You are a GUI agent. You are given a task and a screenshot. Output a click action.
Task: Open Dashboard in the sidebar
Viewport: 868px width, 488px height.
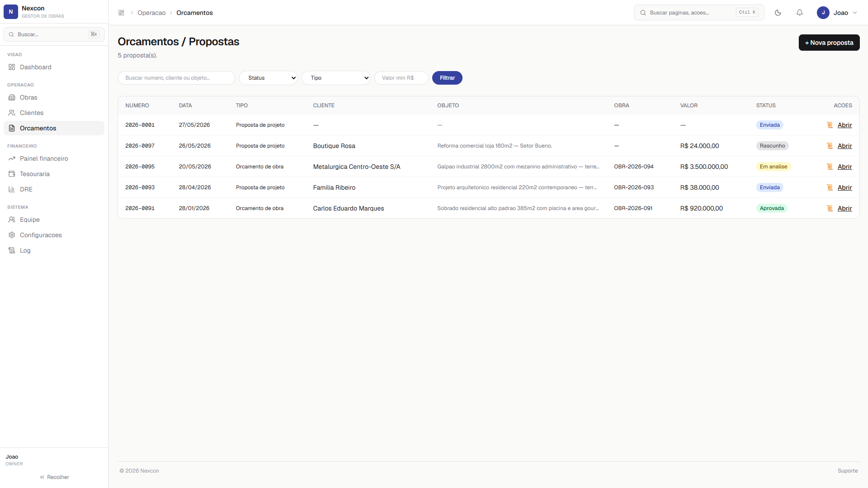click(54, 67)
